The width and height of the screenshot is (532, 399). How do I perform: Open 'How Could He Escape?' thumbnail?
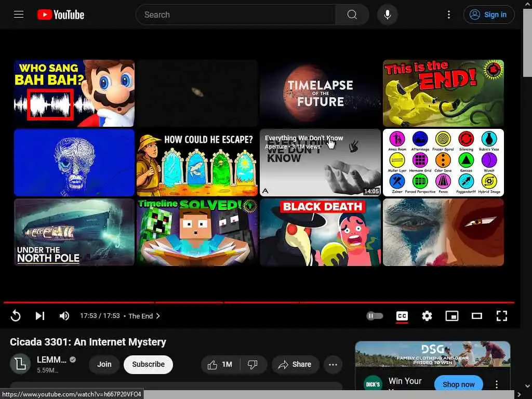point(197,163)
